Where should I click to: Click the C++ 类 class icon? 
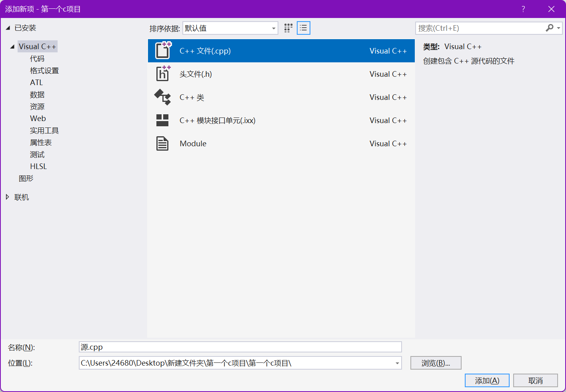click(x=162, y=97)
